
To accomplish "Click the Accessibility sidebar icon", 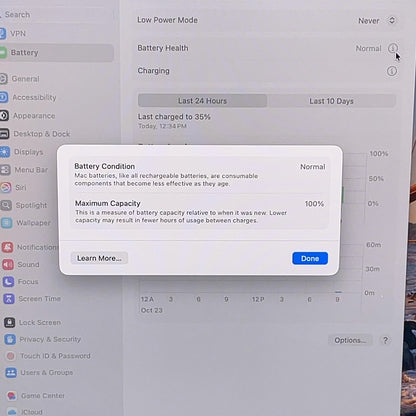I will coord(3,97).
